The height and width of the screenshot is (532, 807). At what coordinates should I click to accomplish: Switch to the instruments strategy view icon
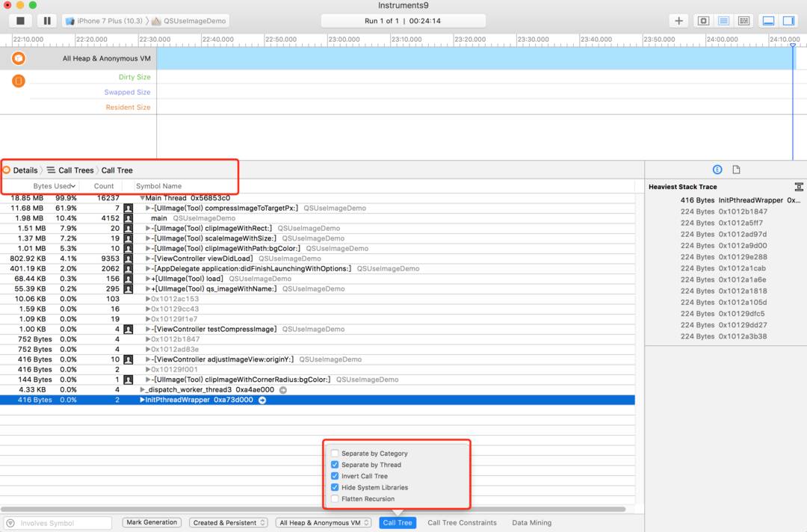point(723,21)
